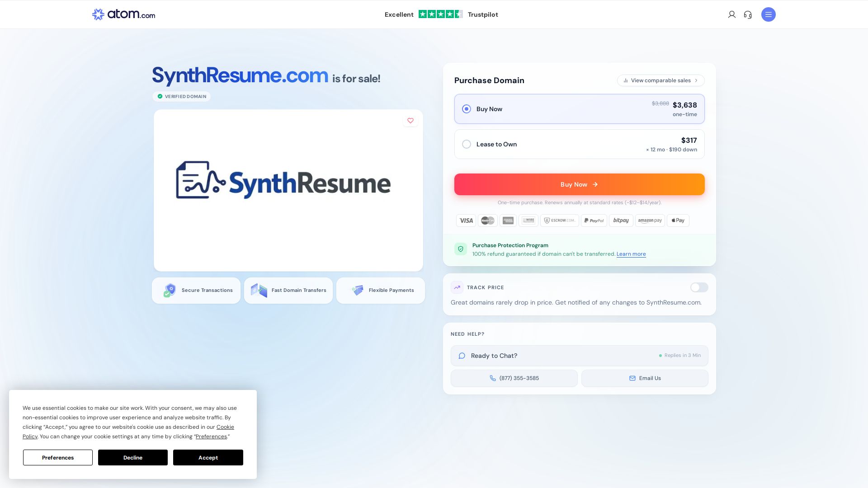
Task: Call the (877) 355-3585 button
Action: point(514,378)
